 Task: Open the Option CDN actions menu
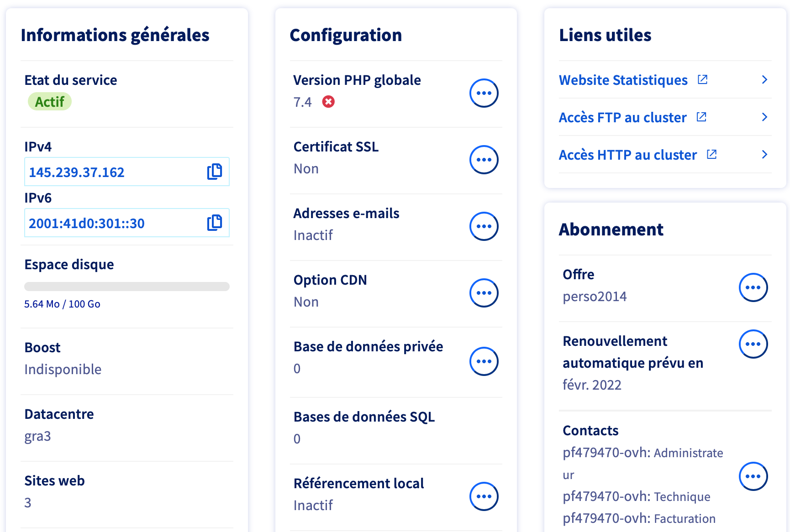[x=484, y=293]
